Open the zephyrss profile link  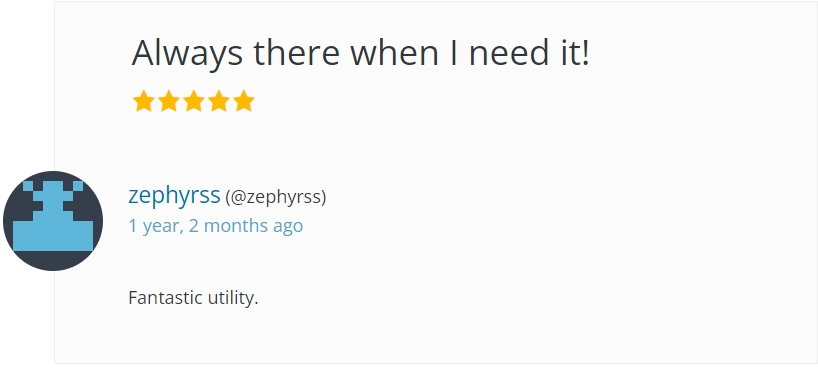point(174,196)
